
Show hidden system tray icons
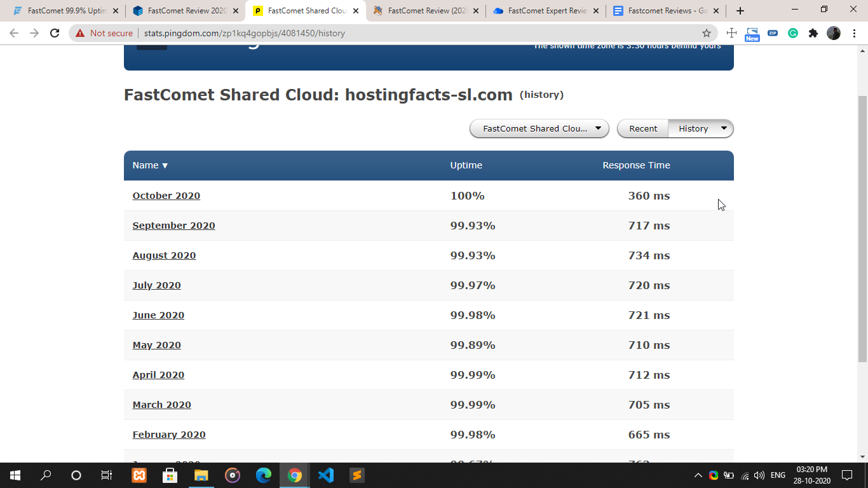tap(698, 475)
